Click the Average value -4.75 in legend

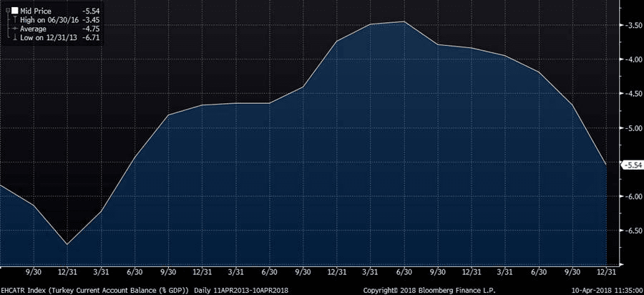click(x=92, y=29)
